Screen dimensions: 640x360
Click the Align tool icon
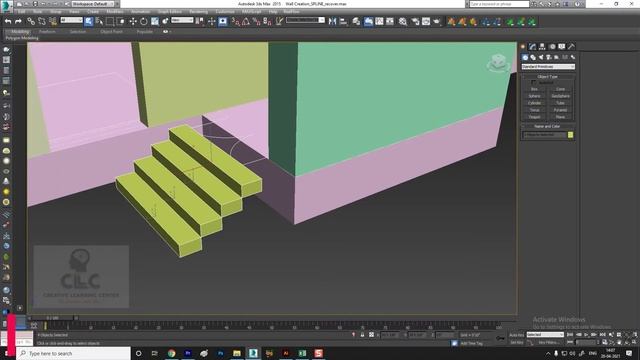tap(343, 21)
